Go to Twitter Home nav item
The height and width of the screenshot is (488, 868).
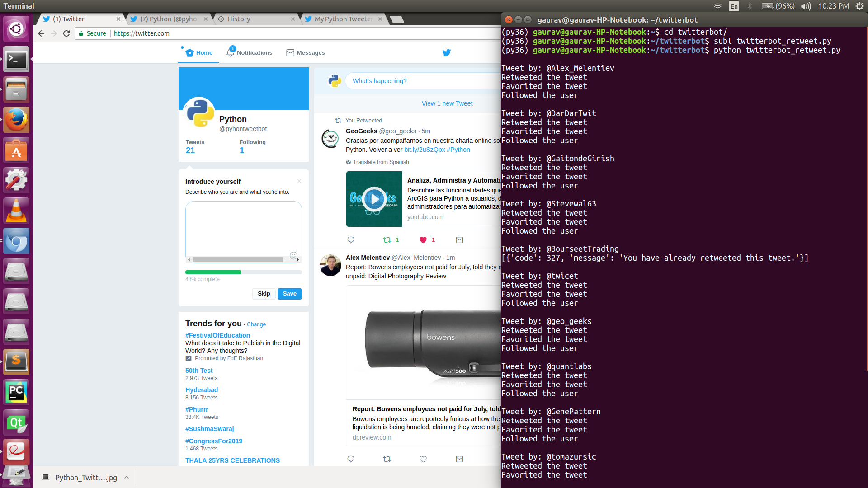pyautogui.click(x=199, y=53)
